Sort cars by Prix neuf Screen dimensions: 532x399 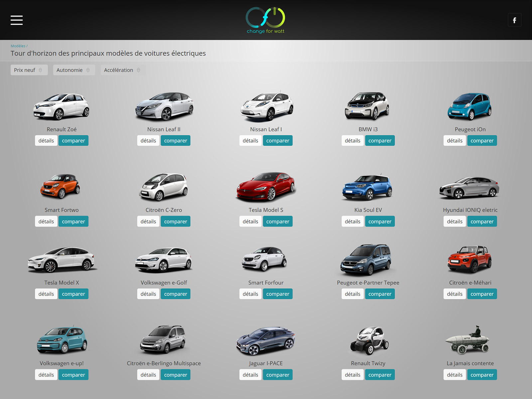click(29, 70)
